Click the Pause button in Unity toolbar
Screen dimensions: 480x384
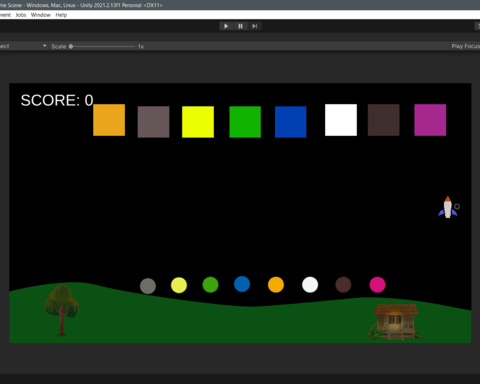click(240, 26)
